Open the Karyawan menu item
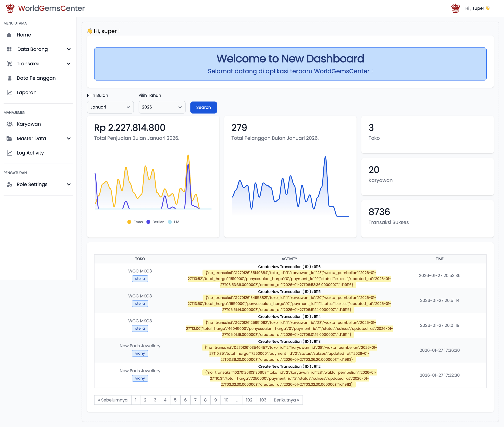This screenshot has height=427, width=504. click(x=38, y=124)
